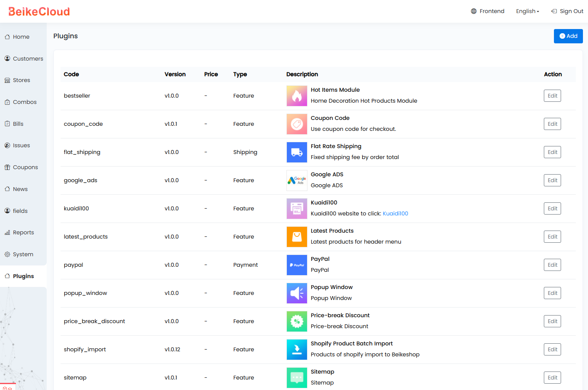The height and width of the screenshot is (390, 588).
Task: Click the Price-break Discount percent icon
Action: [297, 321]
